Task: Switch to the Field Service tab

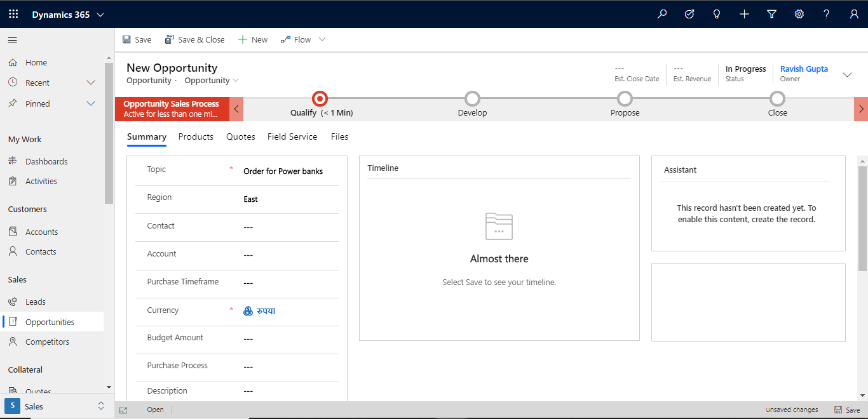Action: pyautogui.click(x=292, y=136)
